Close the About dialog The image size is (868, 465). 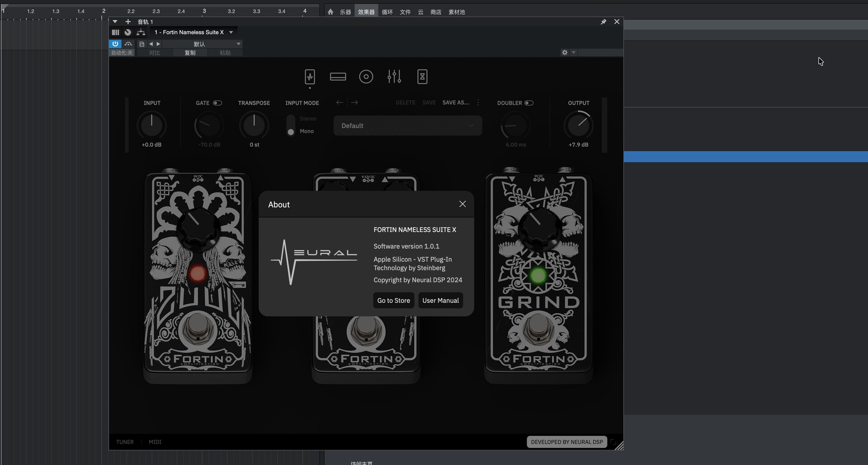click(462, 204)
